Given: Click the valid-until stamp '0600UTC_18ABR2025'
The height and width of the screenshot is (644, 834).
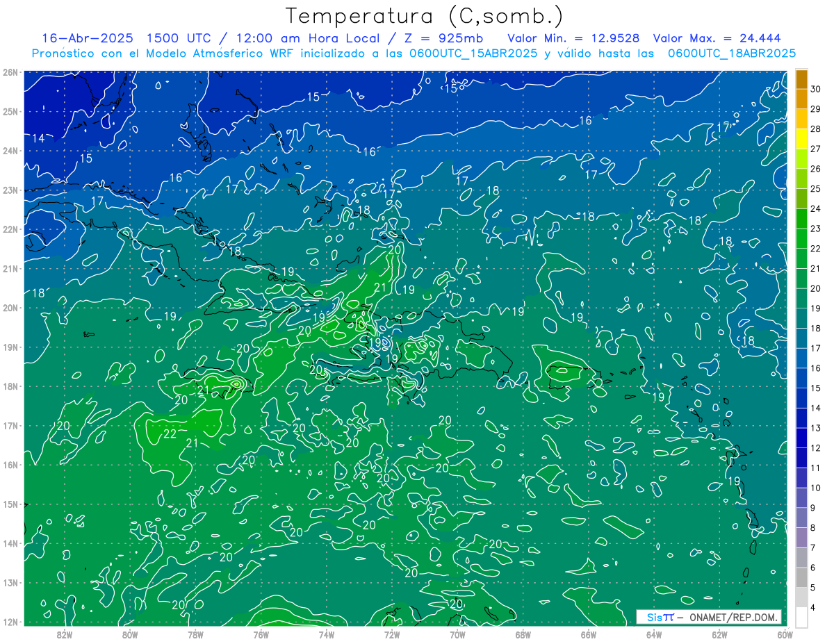Looking at the screenshot, I should (731, 53).
